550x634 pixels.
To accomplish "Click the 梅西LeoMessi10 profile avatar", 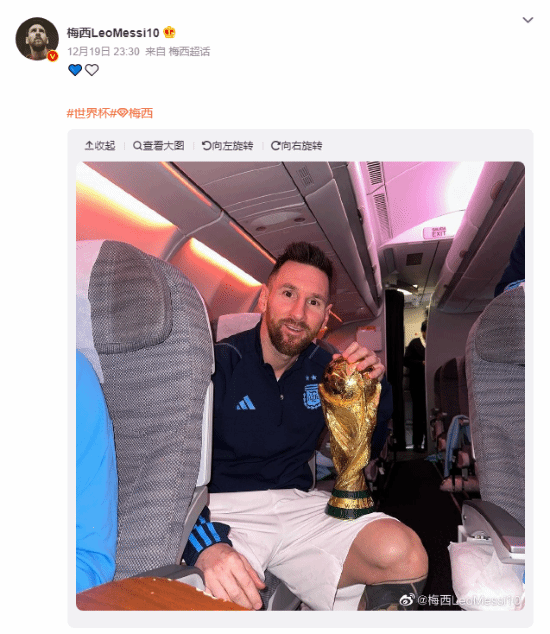I will tap(37, 39).
